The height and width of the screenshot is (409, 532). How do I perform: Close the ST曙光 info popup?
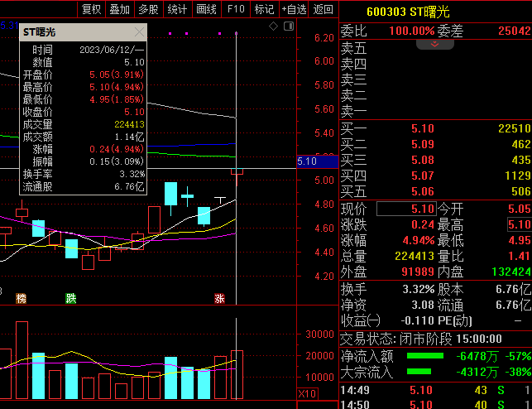[x=139, y=32]
